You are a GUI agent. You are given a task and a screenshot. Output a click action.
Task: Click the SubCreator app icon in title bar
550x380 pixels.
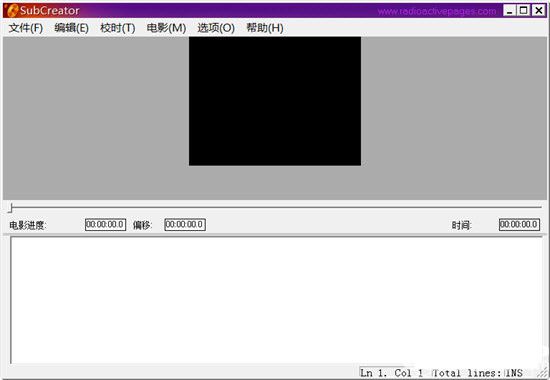click(12, 11)
